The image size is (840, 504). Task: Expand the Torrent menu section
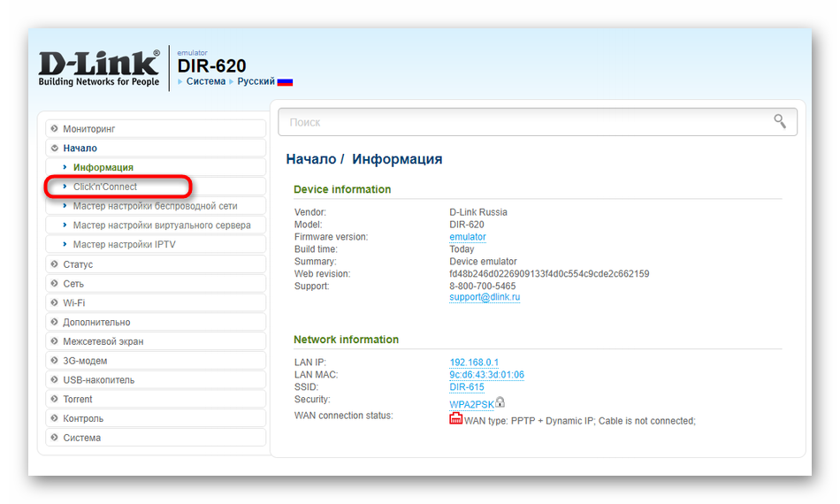(78, 400)
